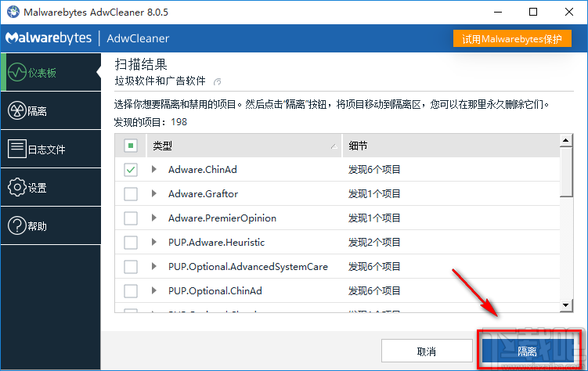Select the PUP.Optional.AdvancedSystemCare text
This screenshot has height=371, width=588.
coord(248,266)
